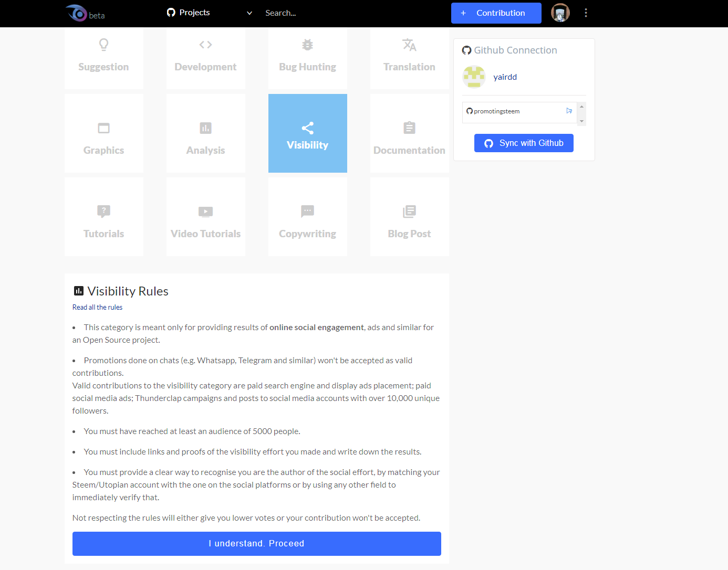
Task: Pick the Bug Hunting bug icon
Action: pyautogui.click(x=307, y=45)
